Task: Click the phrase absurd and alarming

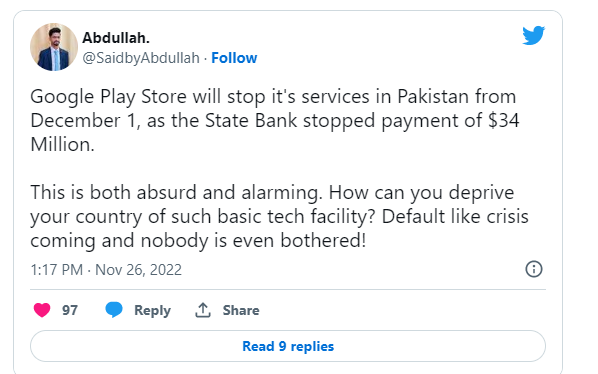Action: point(227,193)
